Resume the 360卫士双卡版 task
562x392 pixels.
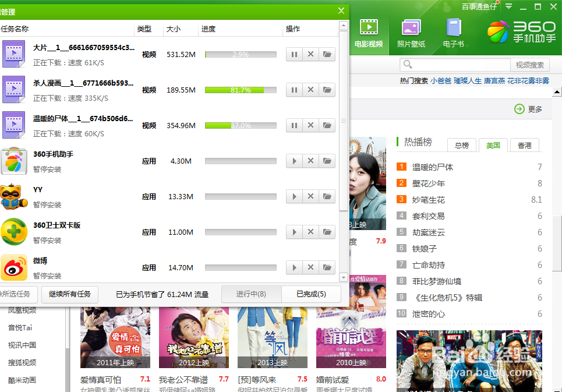[x=294, y=232]
